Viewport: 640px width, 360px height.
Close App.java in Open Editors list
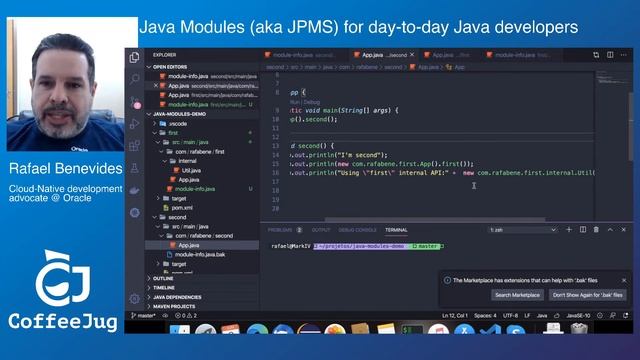[156, 86]
